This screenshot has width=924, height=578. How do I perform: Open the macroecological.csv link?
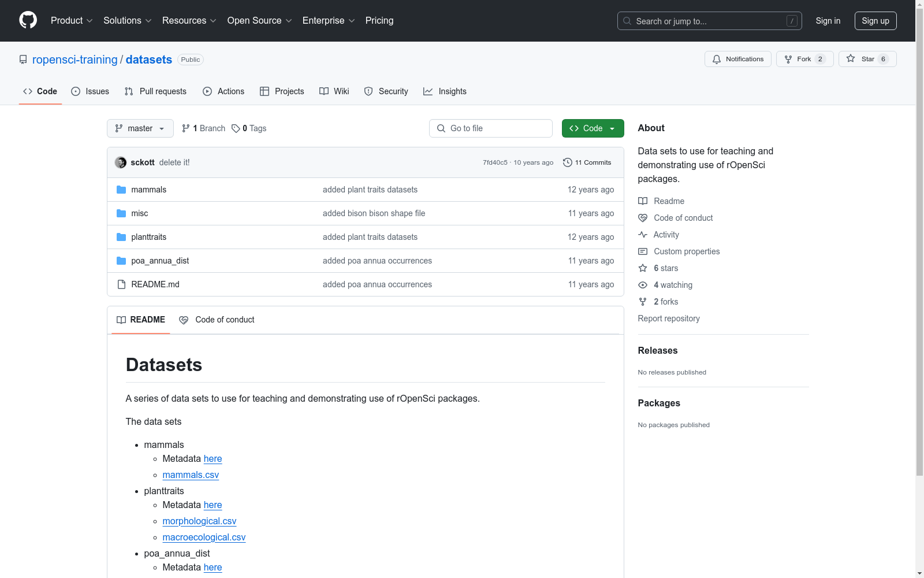pos(204,537)
